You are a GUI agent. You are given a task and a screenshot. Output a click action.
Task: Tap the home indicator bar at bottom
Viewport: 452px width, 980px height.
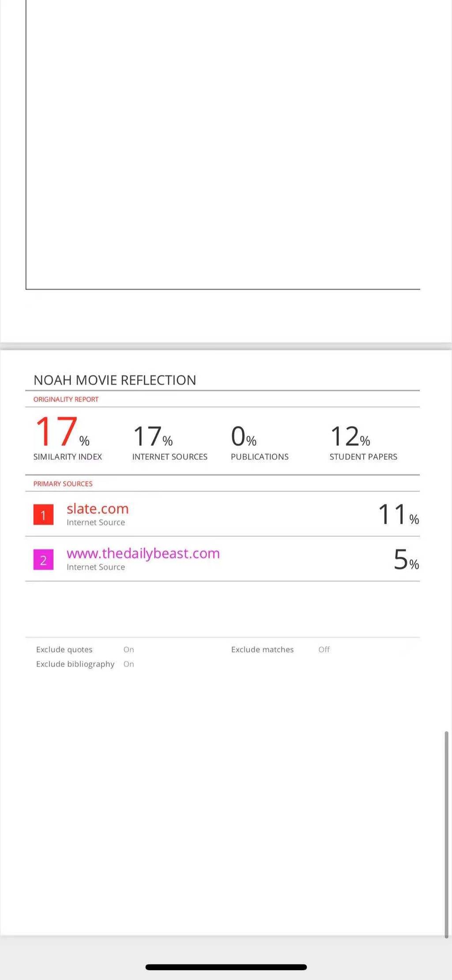coord(226,967)
